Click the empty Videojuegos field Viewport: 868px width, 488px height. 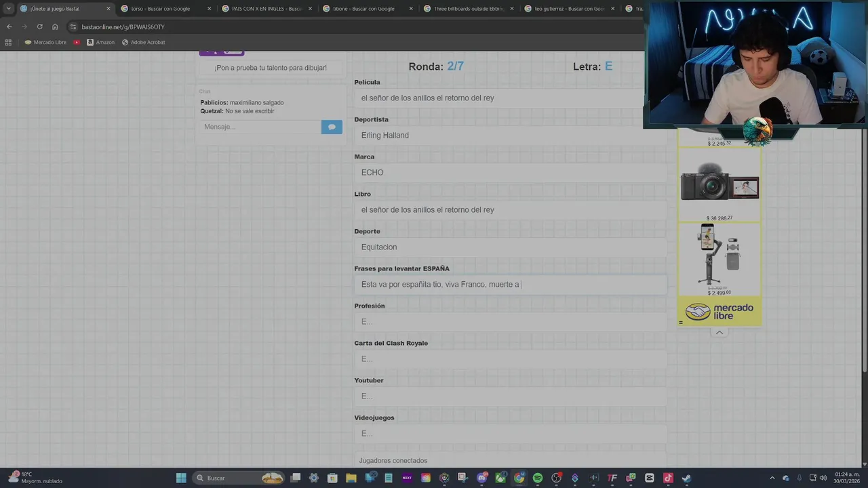click(x=510, y=433)
